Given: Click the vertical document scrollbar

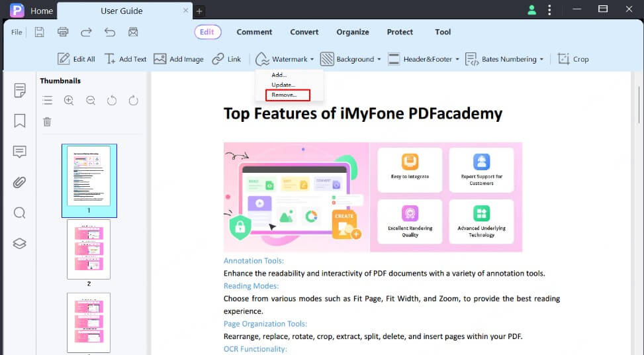Looking at the screenshot, I should click(639, 105).
